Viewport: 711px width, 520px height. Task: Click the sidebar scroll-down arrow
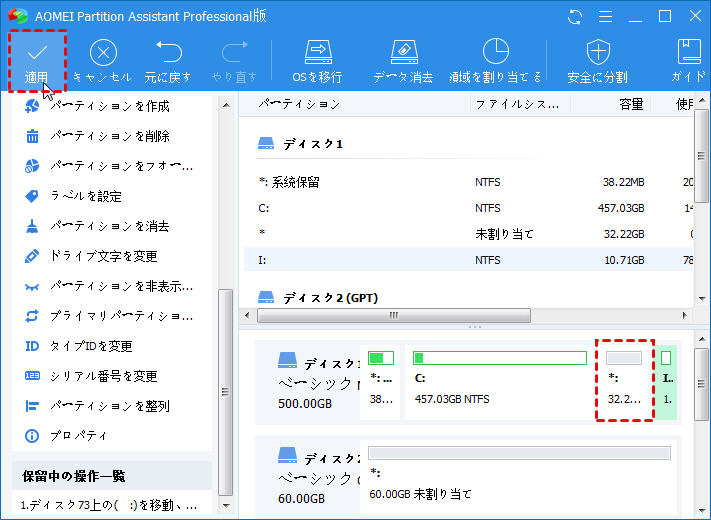[226, 505]
